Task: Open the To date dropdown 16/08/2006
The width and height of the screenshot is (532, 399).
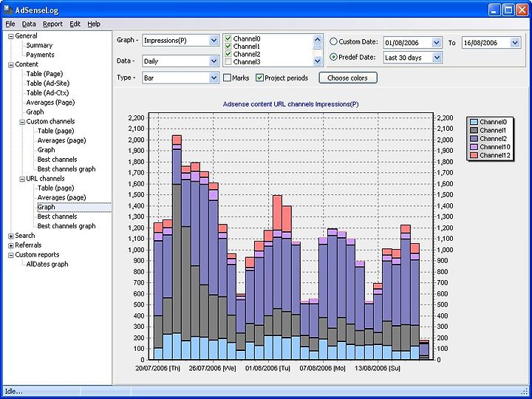Action: tap(515, 43)
